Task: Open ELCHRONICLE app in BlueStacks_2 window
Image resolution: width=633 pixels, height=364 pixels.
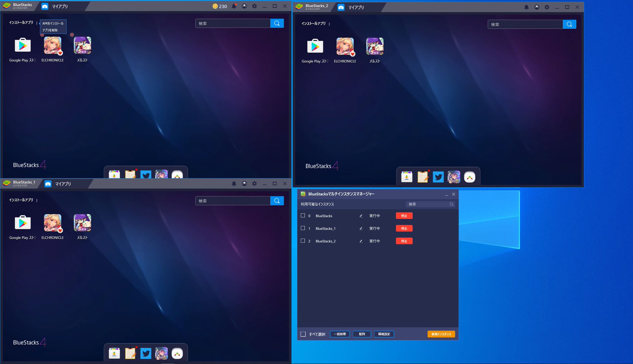Action: pos(345,47)
